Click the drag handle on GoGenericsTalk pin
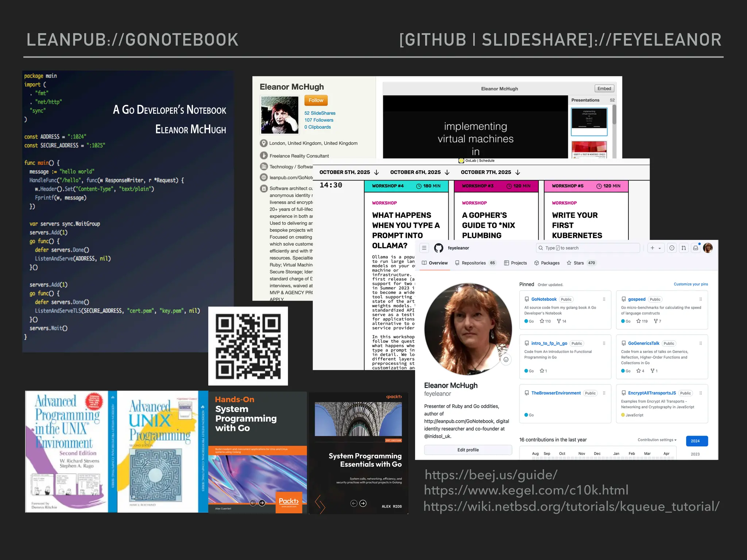Viewport: 747px width, 560px height. pyautogui.click(x=701, y=343)
